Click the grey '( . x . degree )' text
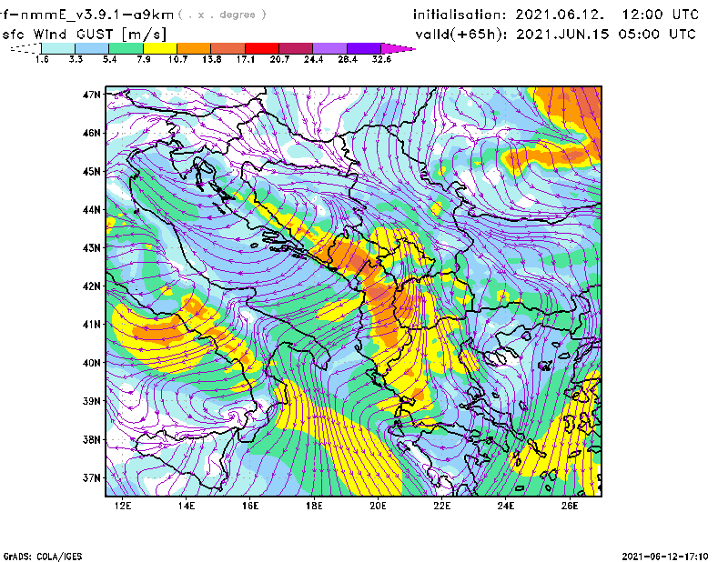This screenshot has width=728, height=562. 222,15
